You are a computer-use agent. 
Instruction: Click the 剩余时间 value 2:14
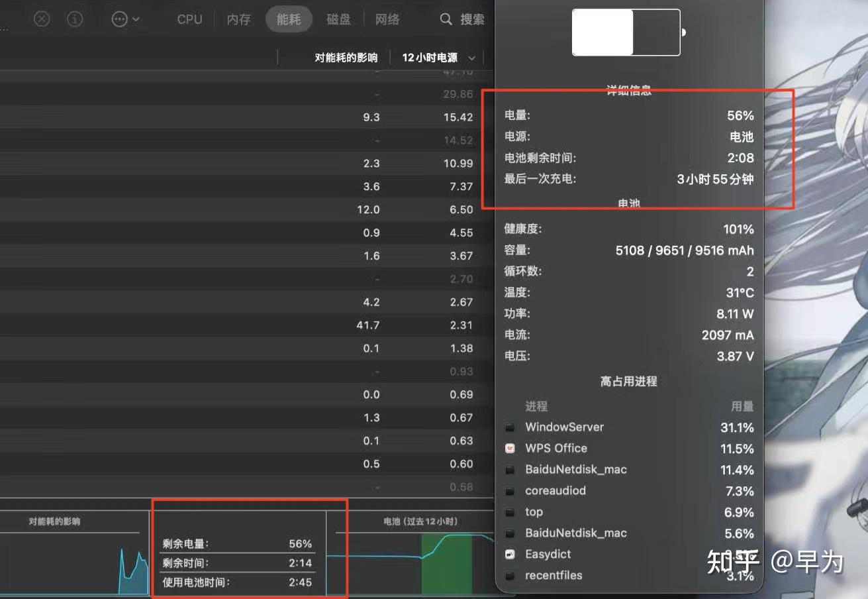point(300,563)
